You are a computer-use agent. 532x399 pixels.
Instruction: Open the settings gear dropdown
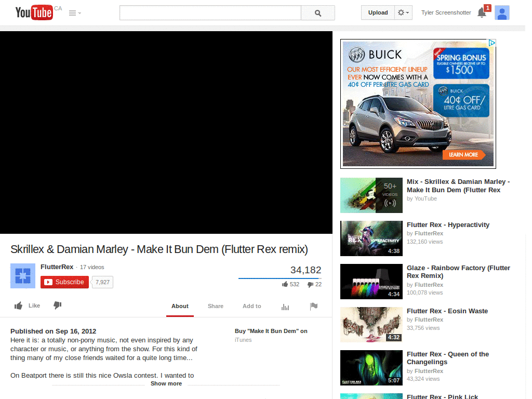[x=403, y=12]
